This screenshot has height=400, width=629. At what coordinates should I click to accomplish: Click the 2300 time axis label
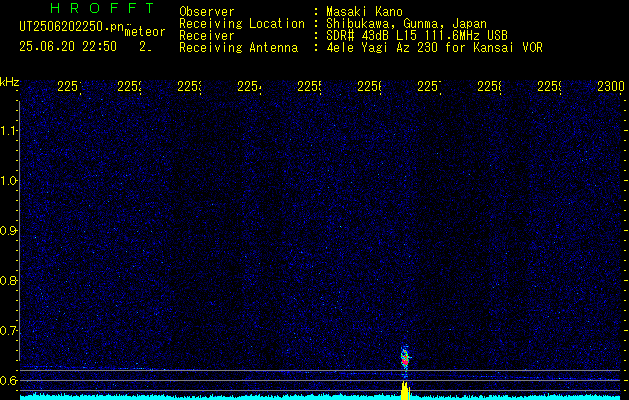tap(611, 86)
